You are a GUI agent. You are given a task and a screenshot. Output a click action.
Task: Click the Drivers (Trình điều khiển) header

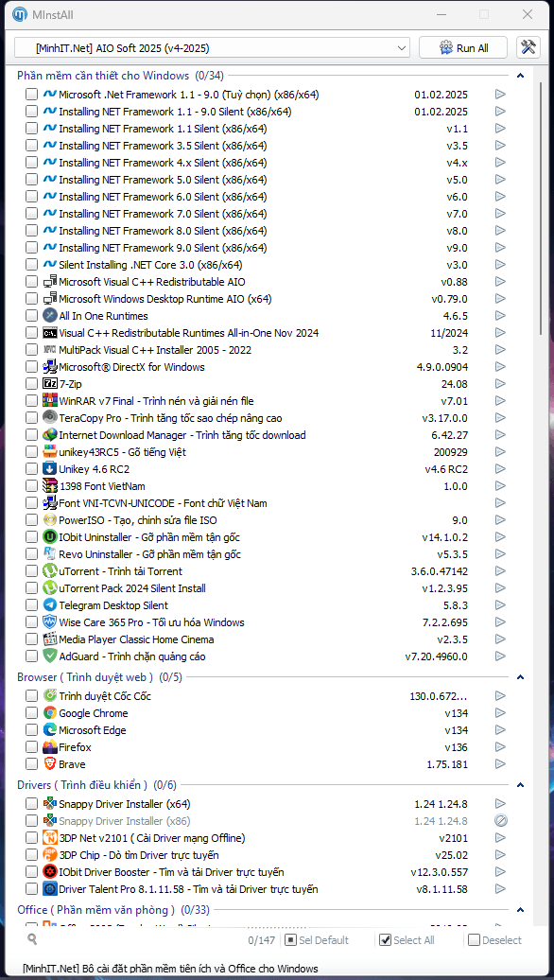96,785
